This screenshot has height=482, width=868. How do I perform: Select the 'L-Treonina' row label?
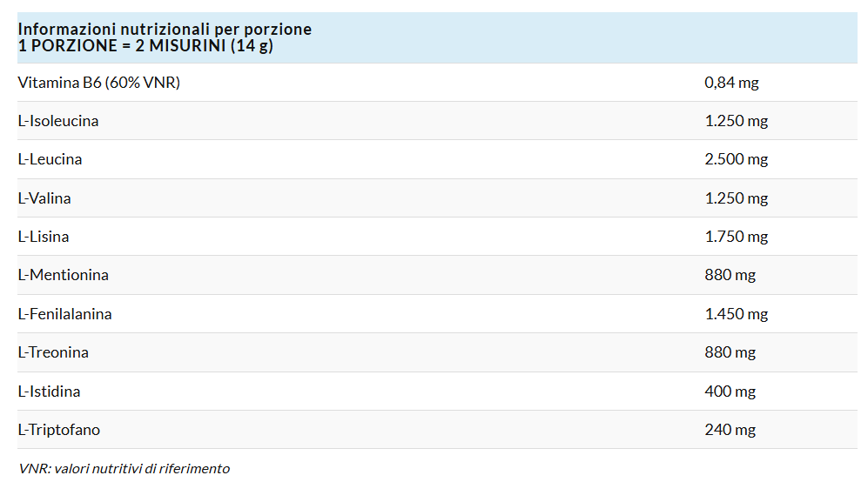(53, 352)
